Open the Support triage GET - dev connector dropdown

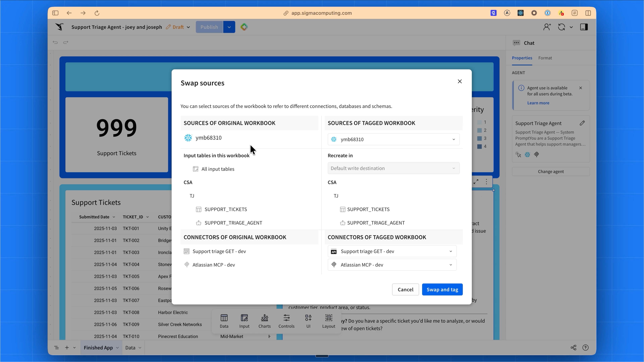click(x=392, y=251)
